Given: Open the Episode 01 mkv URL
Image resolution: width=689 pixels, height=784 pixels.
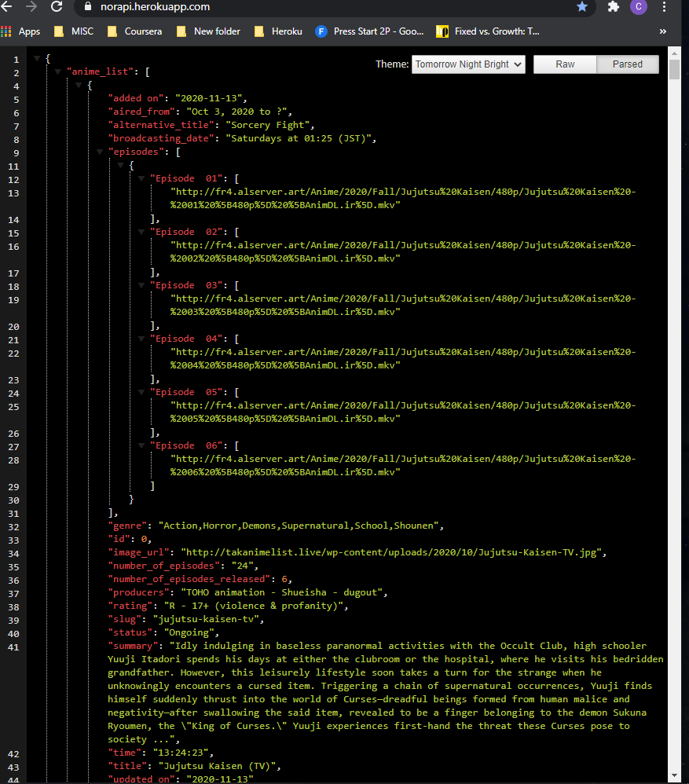Looking at the screenshot, I should [403, 199].
